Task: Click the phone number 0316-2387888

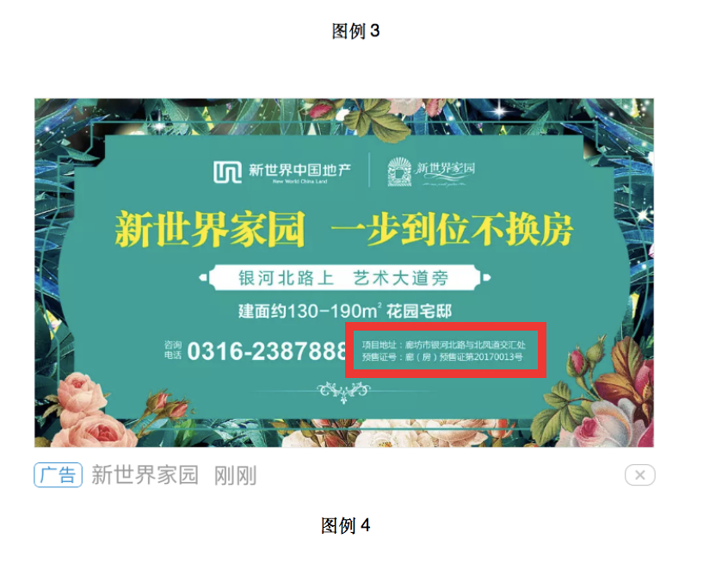Action: coord(267,351)
